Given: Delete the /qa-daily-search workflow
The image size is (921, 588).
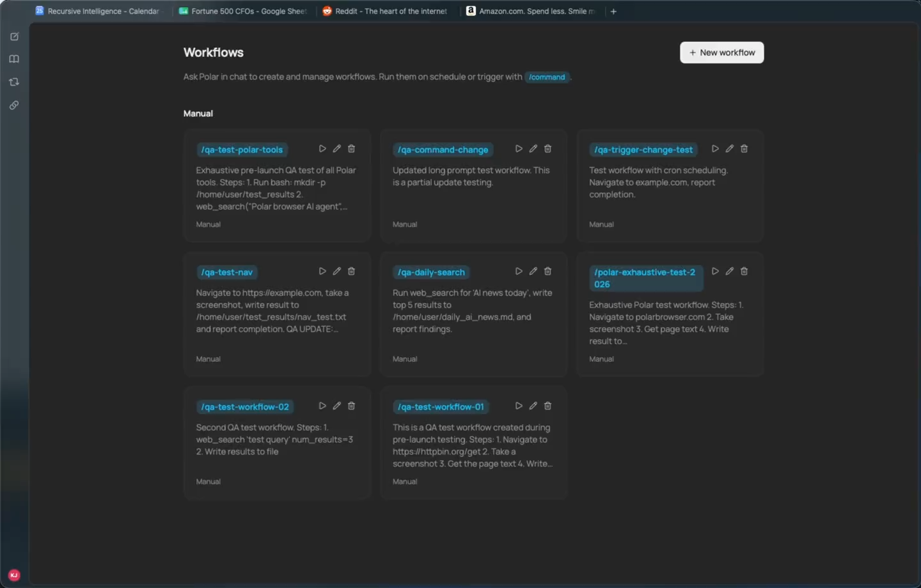Looking at the screenshot, I should coord(547,272).
